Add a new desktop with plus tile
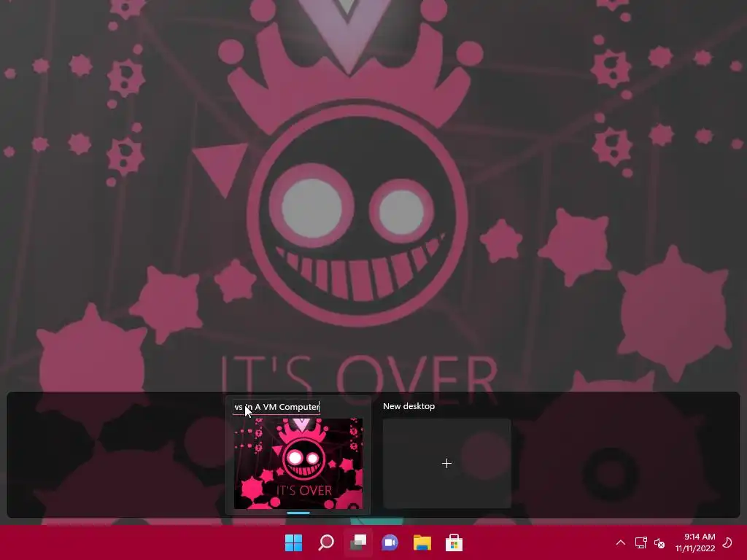 tap(447, 463)
